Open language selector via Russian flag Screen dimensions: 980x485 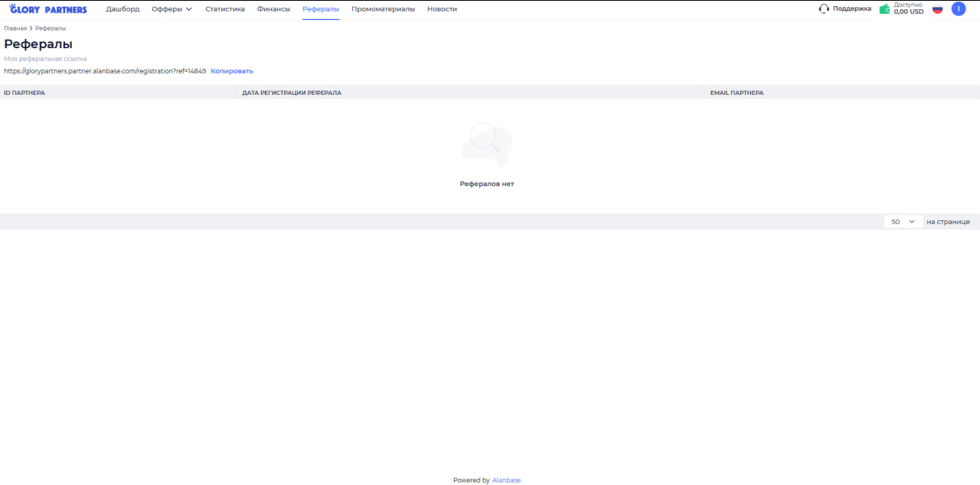(x=937, y=9)
